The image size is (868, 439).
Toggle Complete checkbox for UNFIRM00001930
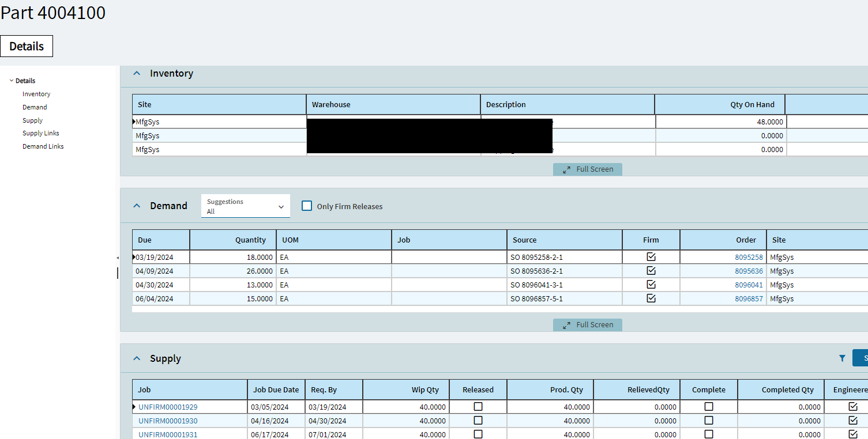pyautogui.click(x=709, y=421)
